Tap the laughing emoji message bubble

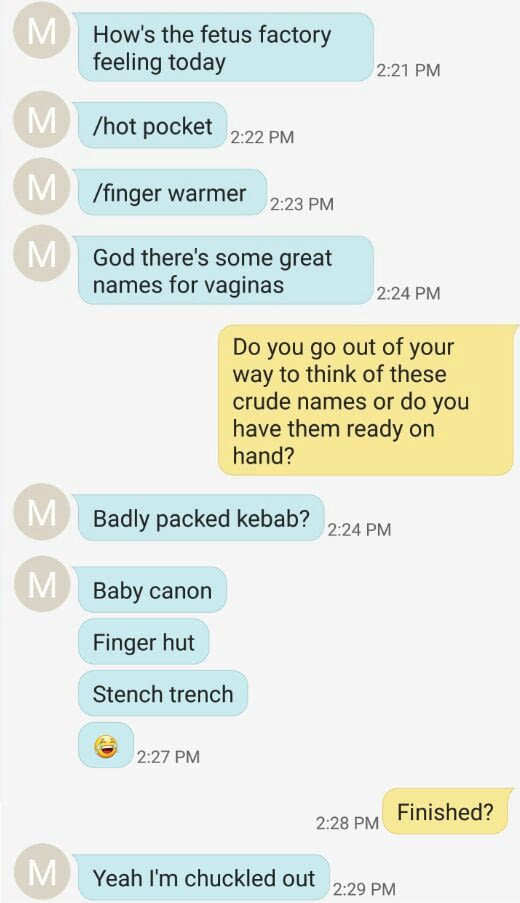click(x=106, y=745)
